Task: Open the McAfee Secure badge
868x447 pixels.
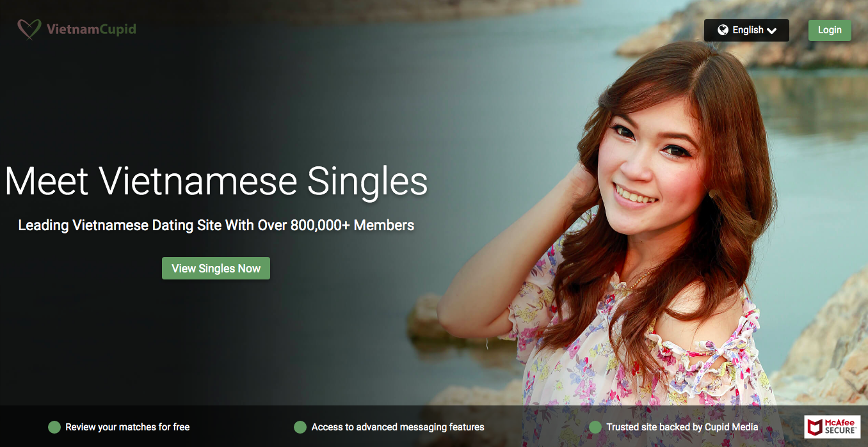Action: point(832,427)
